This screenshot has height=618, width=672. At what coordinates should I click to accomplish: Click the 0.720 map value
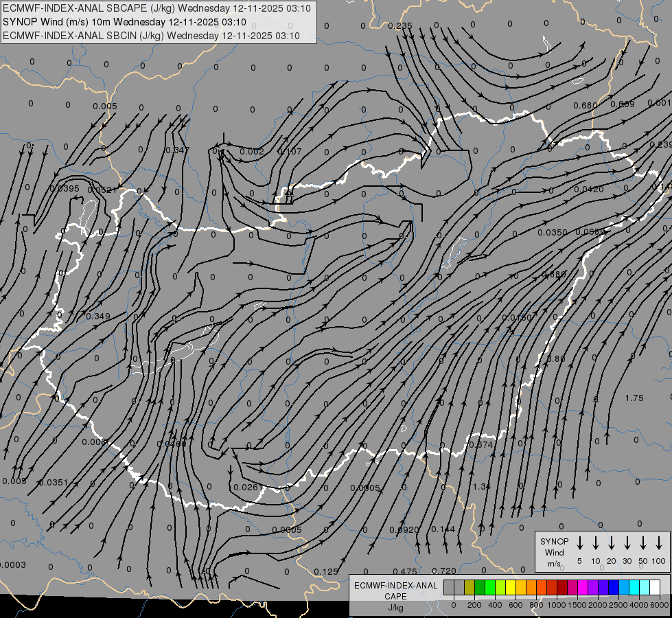click(x=444, y=571)
